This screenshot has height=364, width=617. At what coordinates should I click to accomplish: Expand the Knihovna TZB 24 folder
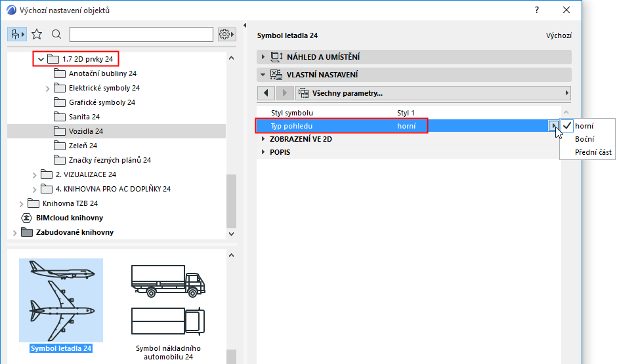[21, 204]
